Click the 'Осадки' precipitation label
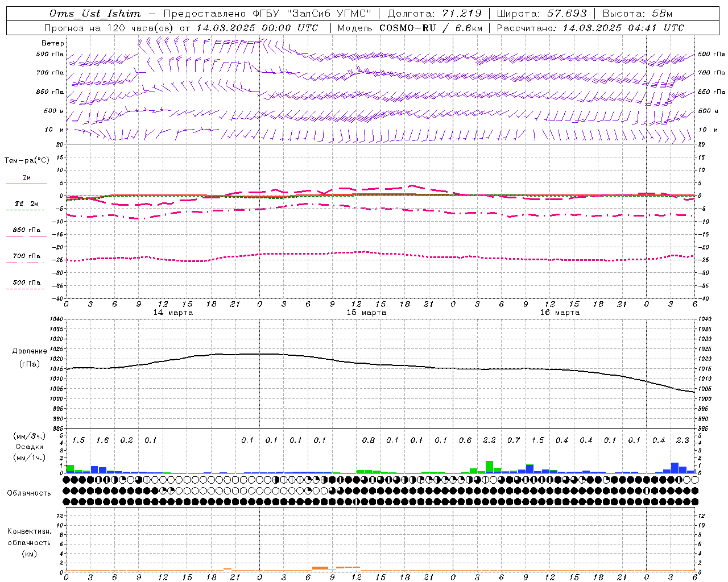728x582 pixels. pos(30,447)
